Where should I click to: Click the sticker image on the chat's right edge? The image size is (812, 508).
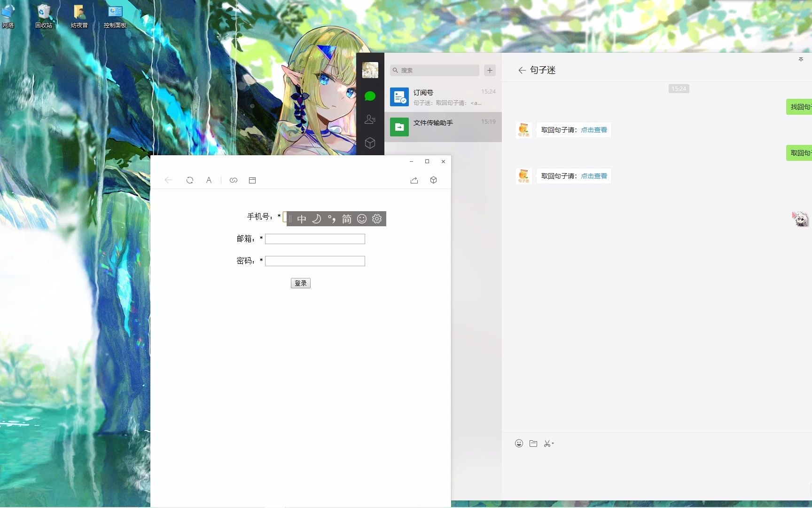tap(801, 219)
